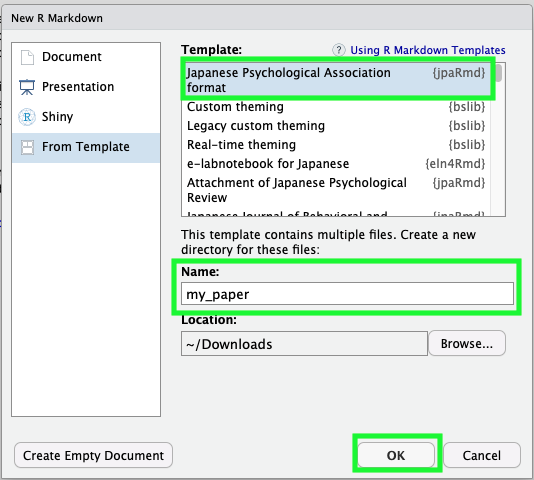Viewport: 534px width, 480px height.
Task: Click the Presentation easel icon
Action: pos(27,87)
